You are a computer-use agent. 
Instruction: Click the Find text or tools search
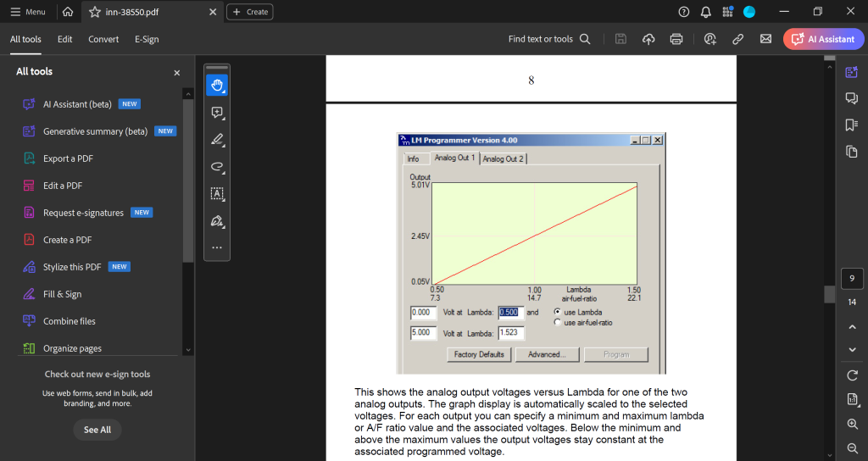[549, 39]
